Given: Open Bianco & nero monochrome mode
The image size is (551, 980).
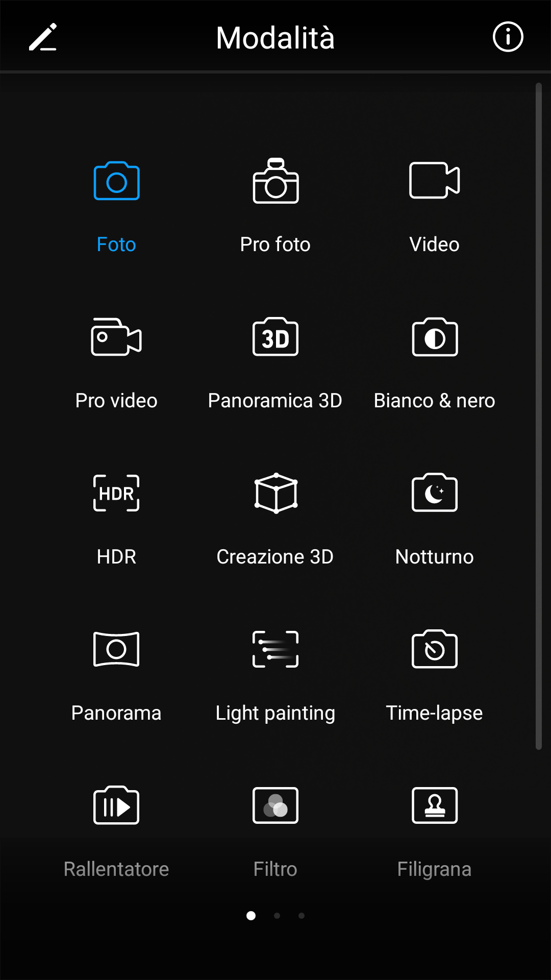Looking at the screenshot, I should (x=435, y=337).
